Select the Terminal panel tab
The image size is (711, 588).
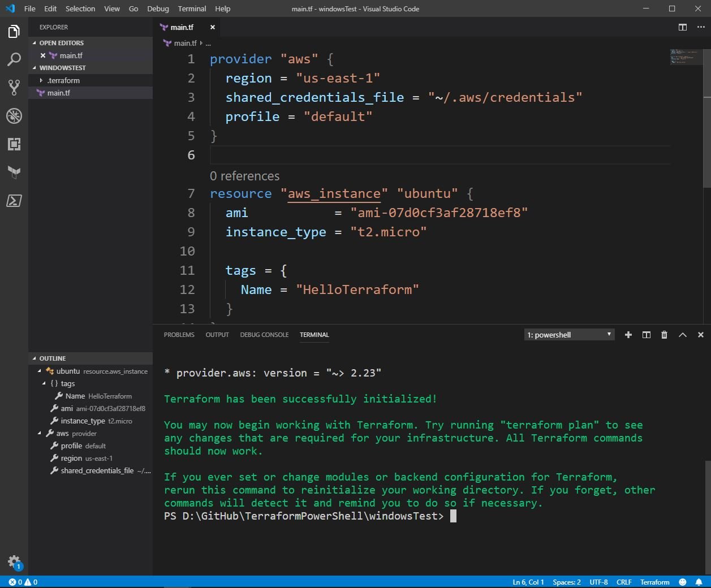pos(314,335)
